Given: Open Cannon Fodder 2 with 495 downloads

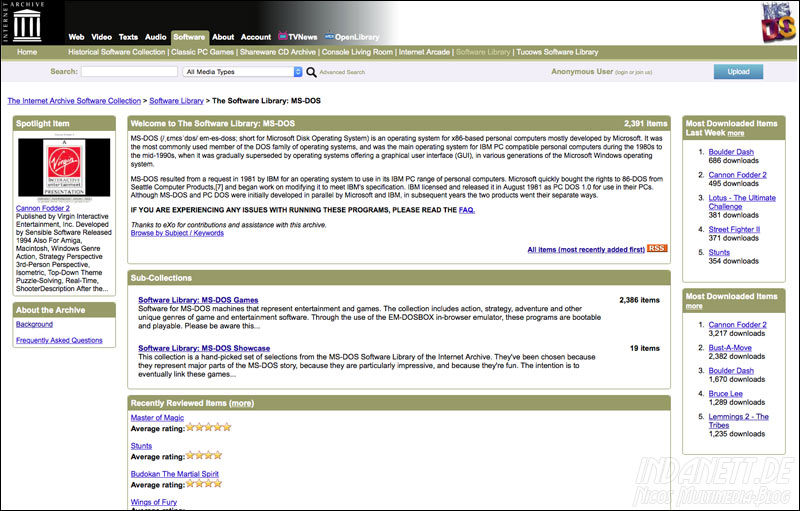Looking at the screenshot, I should [x=737, y=175].
